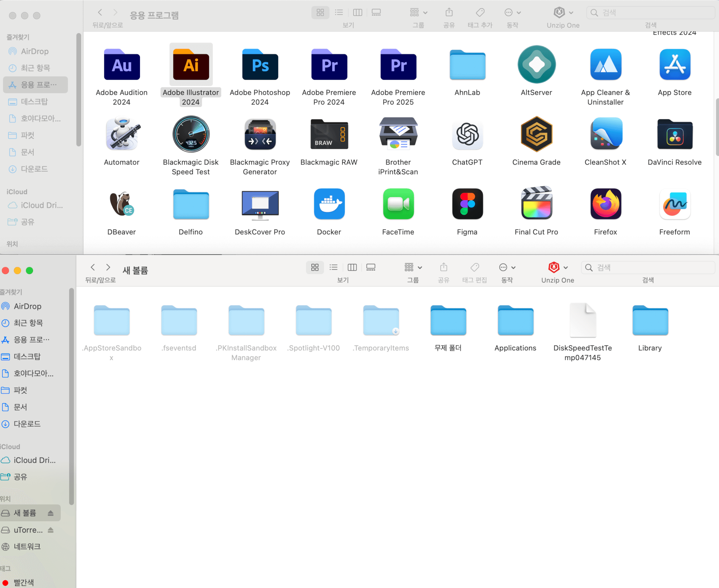Screen dimensions: 719x588
Task: Switch 새 볼륨 window to icon view
Action: click(315, 267)
